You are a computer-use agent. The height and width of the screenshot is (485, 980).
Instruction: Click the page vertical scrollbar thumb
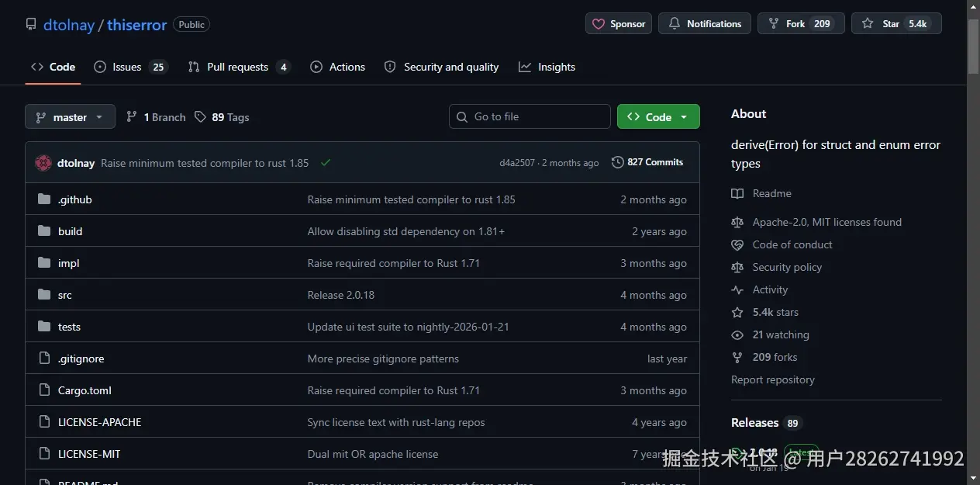(973, 47)
